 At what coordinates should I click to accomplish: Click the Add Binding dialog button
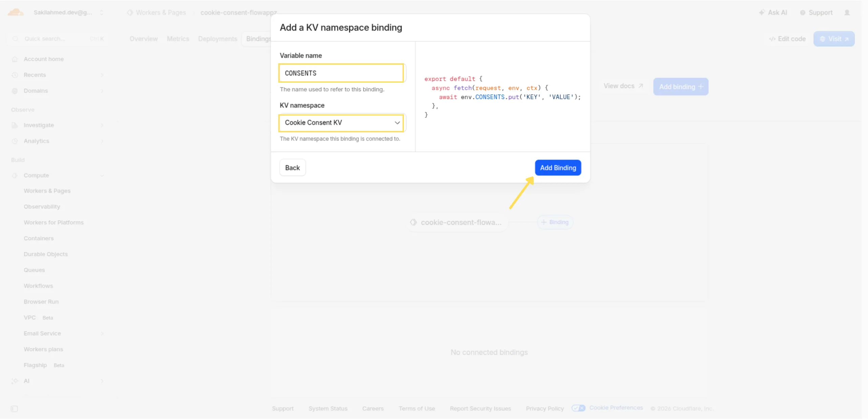coord(558,168)
